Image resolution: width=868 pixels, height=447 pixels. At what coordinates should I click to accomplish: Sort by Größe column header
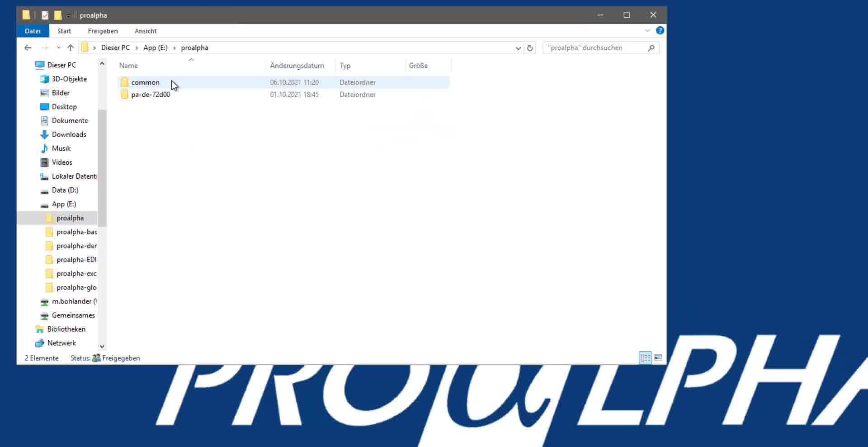tap(418, 66)
